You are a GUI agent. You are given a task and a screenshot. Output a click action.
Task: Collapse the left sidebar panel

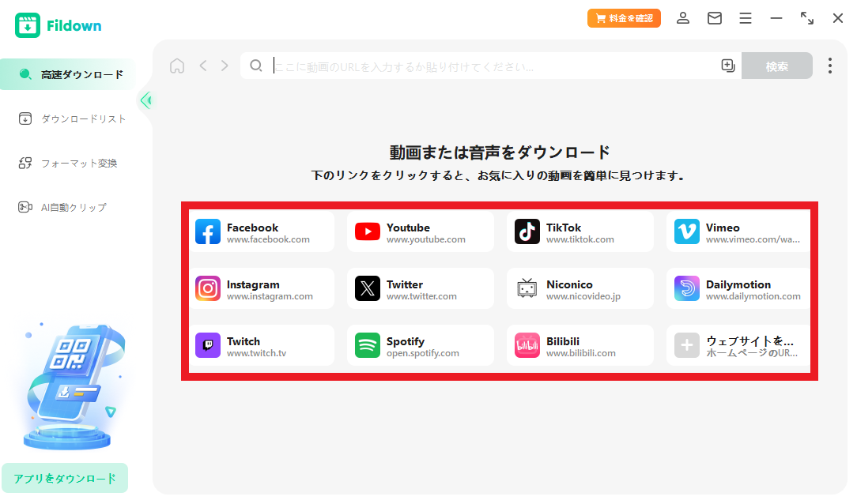tap(145, 100)
